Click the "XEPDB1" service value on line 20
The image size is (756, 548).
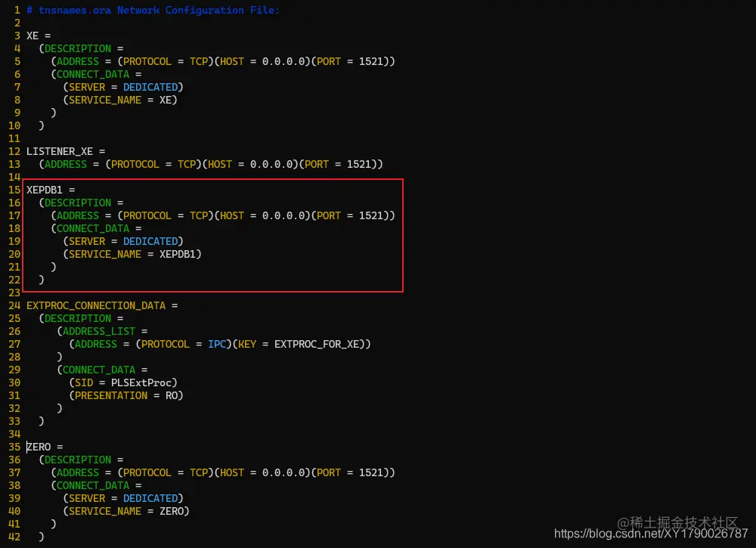click(x=178, y=255)
